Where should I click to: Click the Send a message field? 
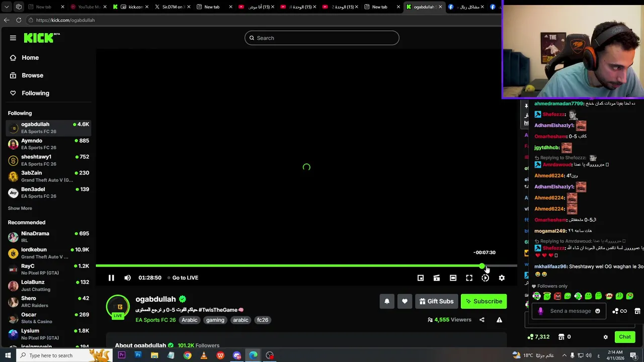pos(570,311)
